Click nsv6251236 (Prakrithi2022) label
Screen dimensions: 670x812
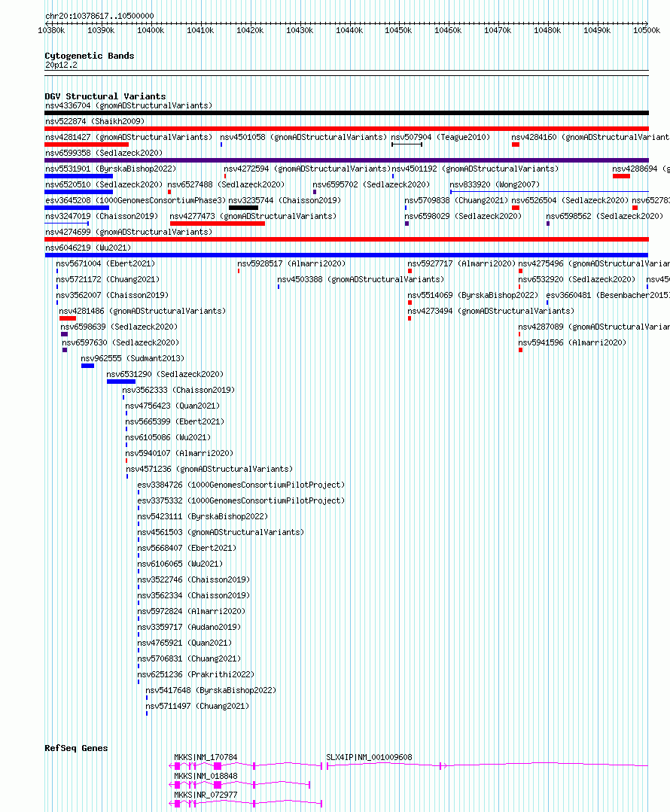pyautogui.click(x=196, y=674)
